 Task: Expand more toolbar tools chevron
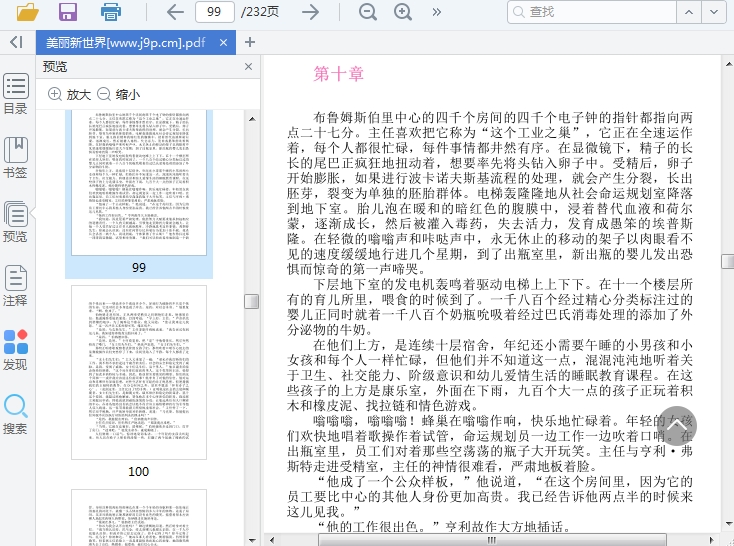tap(437, 12)
